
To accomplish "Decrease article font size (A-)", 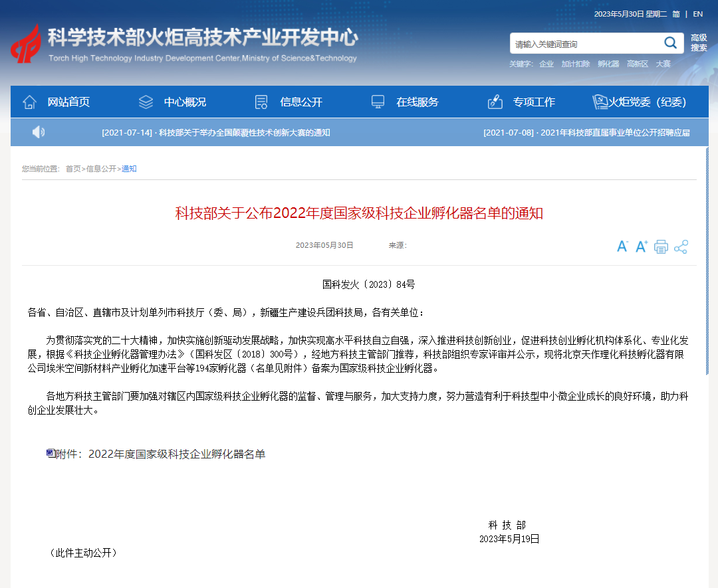I will tap(622, 246).
